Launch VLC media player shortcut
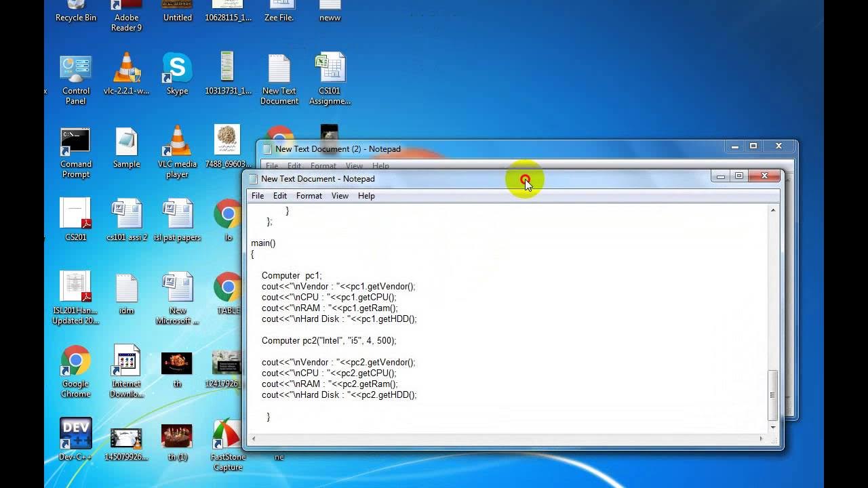 177,153
